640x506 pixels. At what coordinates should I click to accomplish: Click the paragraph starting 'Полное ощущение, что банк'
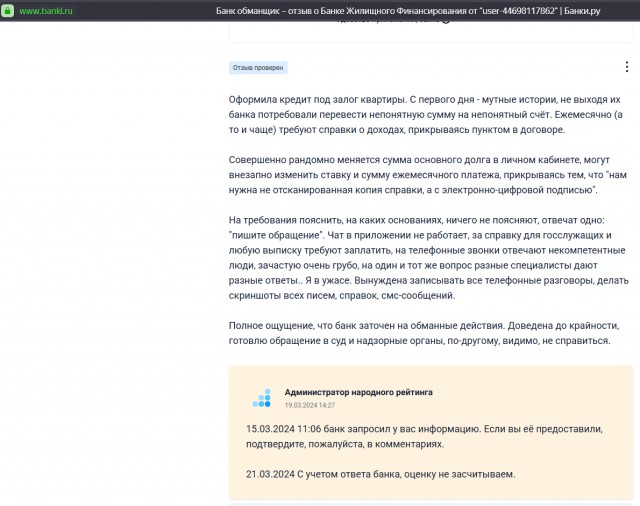point(424,333)
